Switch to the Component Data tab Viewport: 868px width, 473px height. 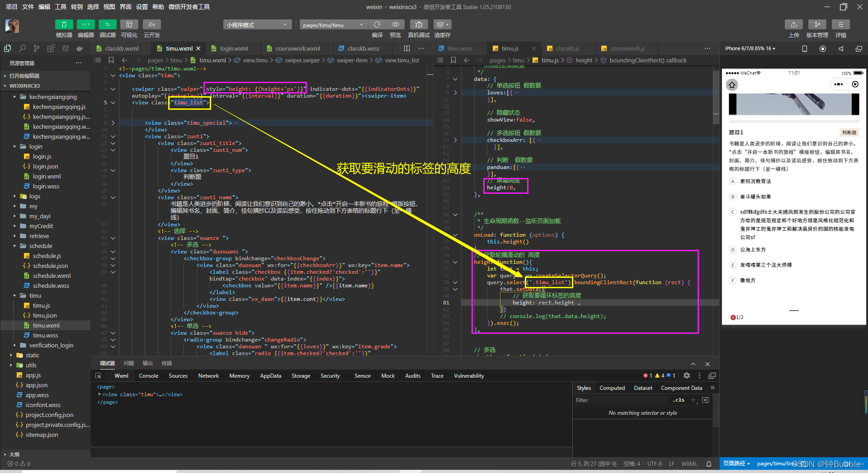coord(681,388)
